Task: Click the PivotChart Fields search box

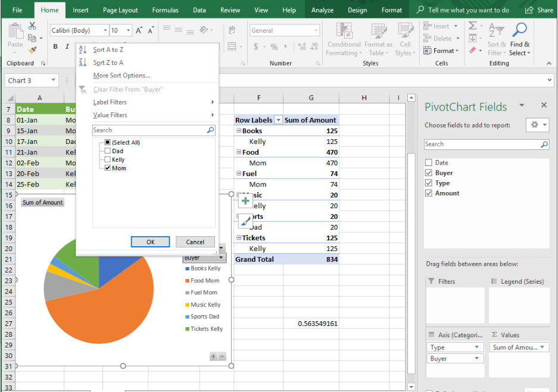Action: click(481, 144)
